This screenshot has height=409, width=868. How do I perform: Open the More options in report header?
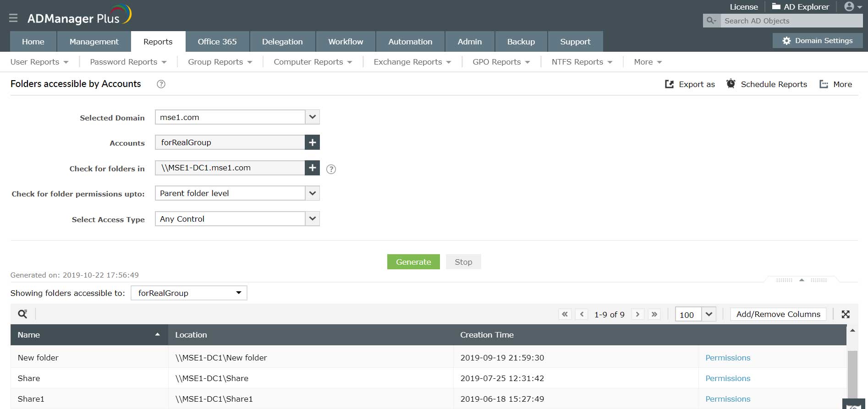pyautogui.click(x=835, y=84)
